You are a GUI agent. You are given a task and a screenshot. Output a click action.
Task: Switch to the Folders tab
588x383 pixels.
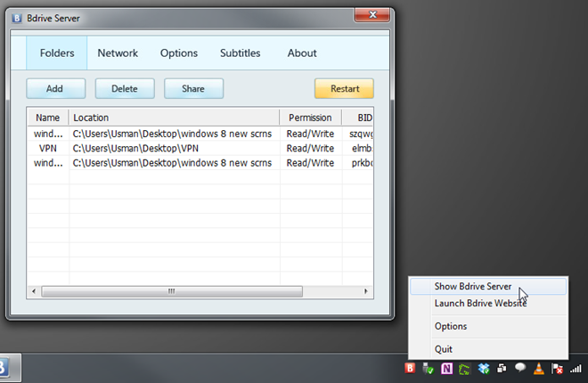pos(57,53)
